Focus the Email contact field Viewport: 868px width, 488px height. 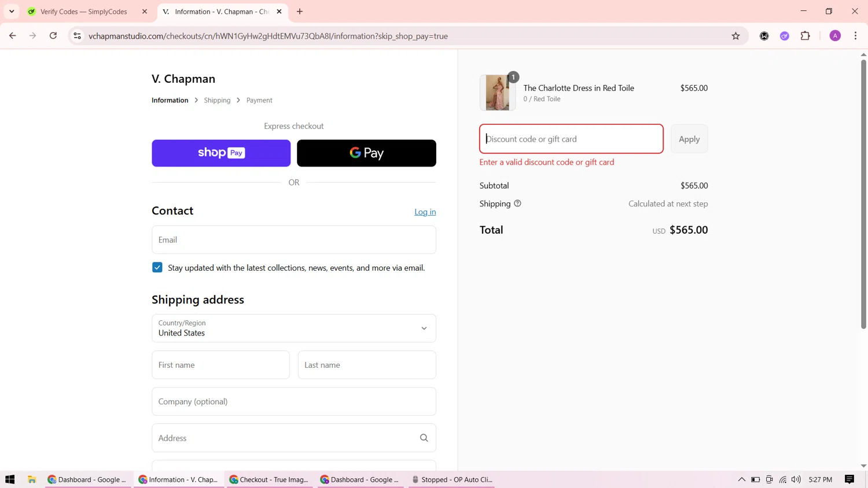(294, 239)
